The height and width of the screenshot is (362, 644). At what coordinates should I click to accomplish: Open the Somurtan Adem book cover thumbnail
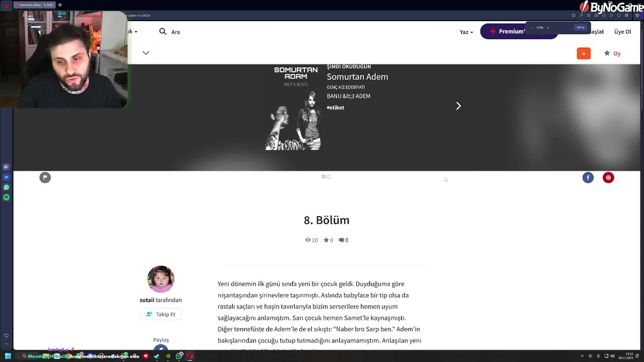pyautogui.click(x=293, y=107)
